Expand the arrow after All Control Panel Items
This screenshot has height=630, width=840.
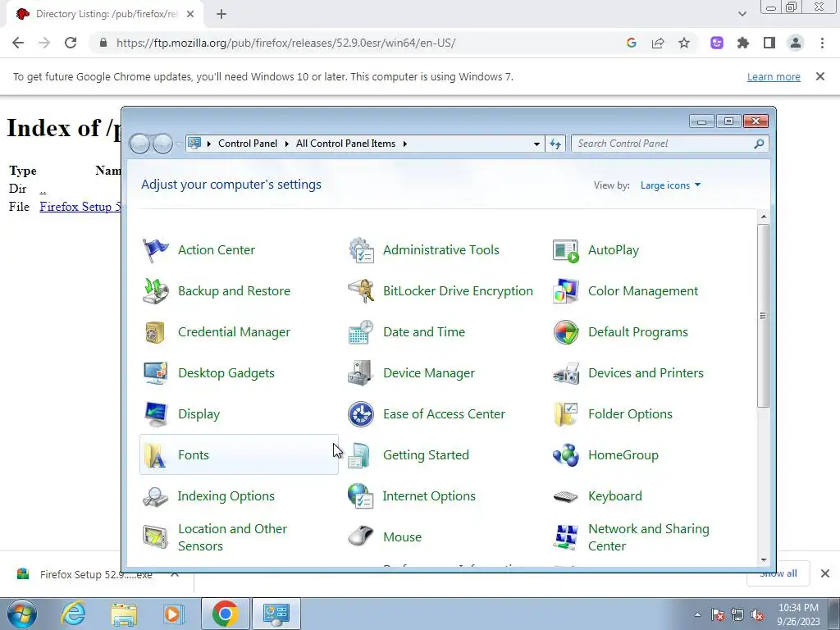tap(405, 144)
